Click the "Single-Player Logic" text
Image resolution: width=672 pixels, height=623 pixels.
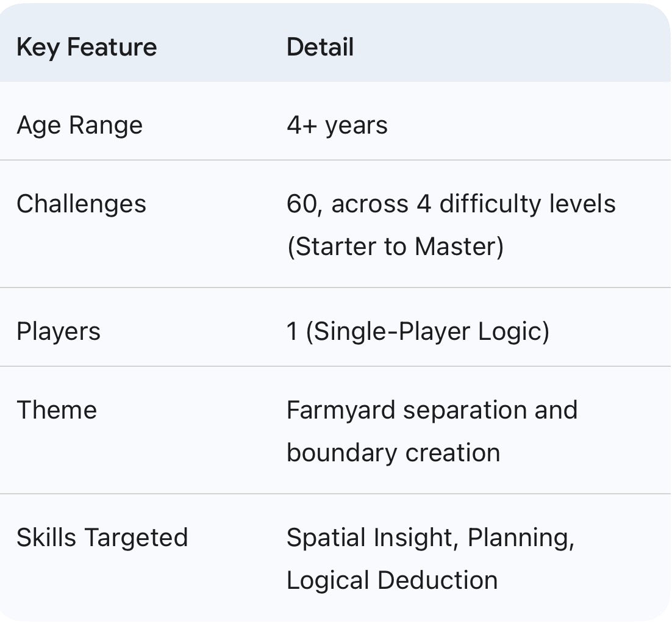pos(427,332)
